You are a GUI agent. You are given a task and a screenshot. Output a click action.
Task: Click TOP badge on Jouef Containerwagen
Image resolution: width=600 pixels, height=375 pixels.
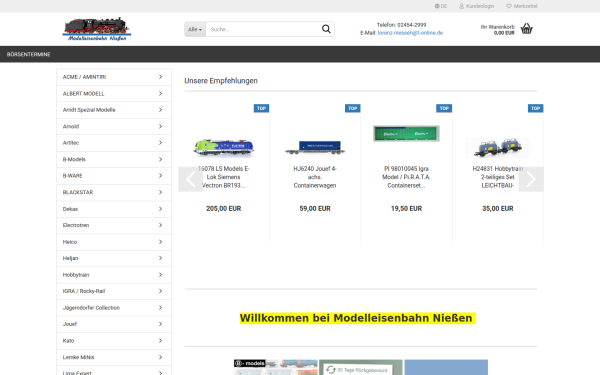click(353, 108)
